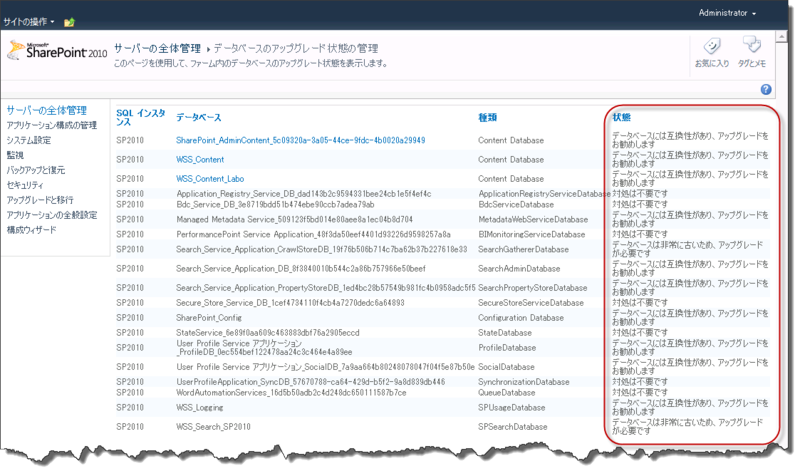Click the ApplicationRegistryServiceDatabase type cell
The image size is (800, 476).
544,194
